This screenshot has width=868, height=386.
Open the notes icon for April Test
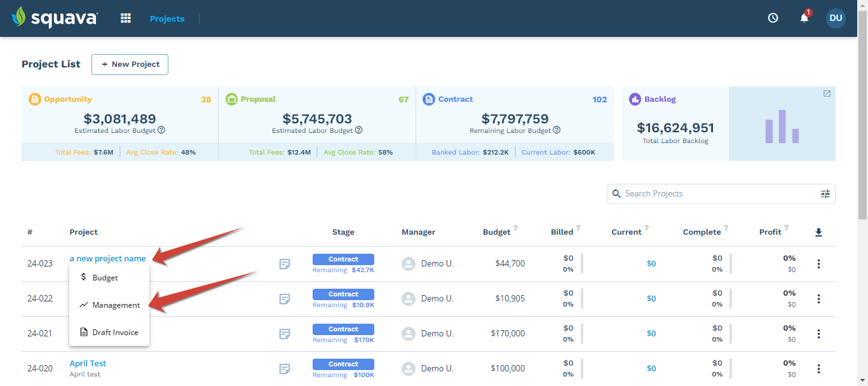pos(284,368)
